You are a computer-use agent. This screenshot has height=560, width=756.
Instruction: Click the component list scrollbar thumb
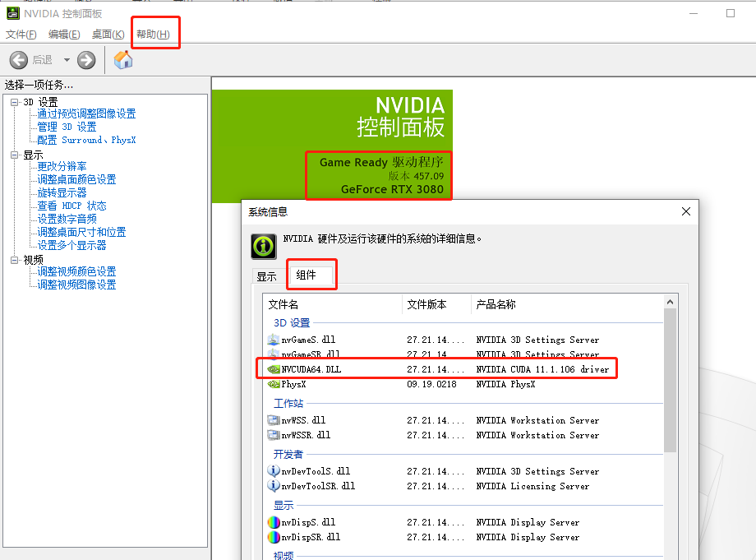[x=670, y=381]
